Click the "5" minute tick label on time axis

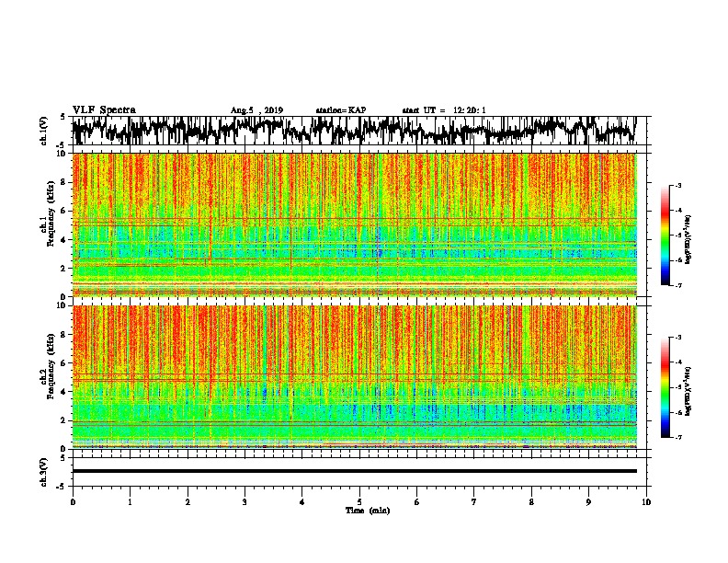(359, 502)
